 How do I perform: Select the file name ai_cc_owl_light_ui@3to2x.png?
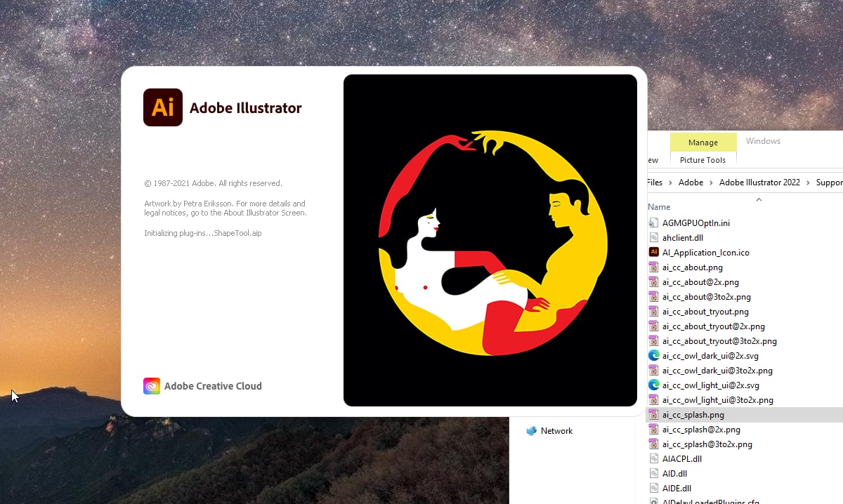[x=718, y=400]
